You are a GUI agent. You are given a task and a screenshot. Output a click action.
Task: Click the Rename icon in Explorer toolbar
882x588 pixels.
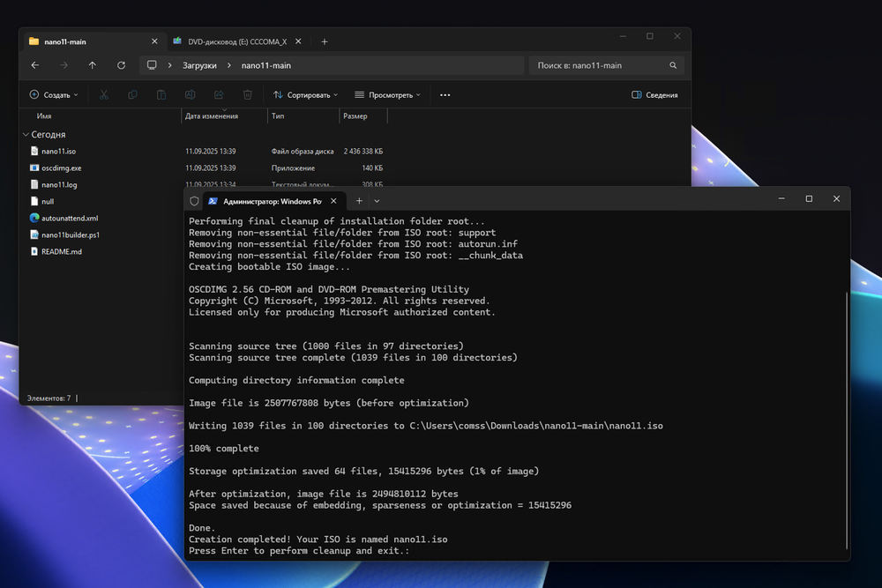coord(191,95)
